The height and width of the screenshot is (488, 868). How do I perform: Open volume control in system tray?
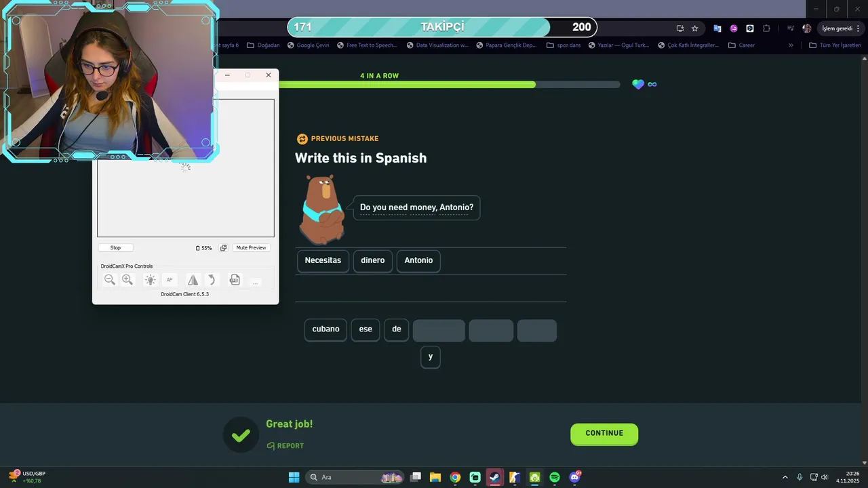[825, 477]
